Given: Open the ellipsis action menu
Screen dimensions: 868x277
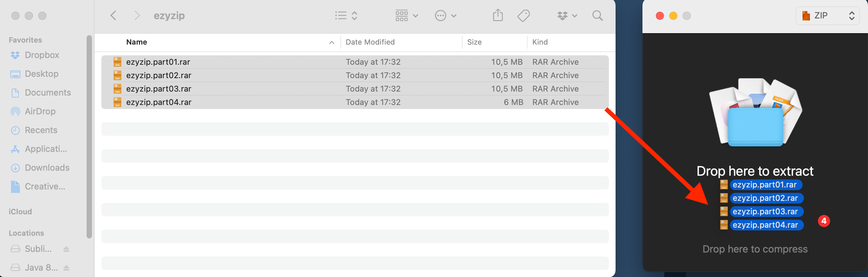Looking at the screenshot, I should (445, 15).
